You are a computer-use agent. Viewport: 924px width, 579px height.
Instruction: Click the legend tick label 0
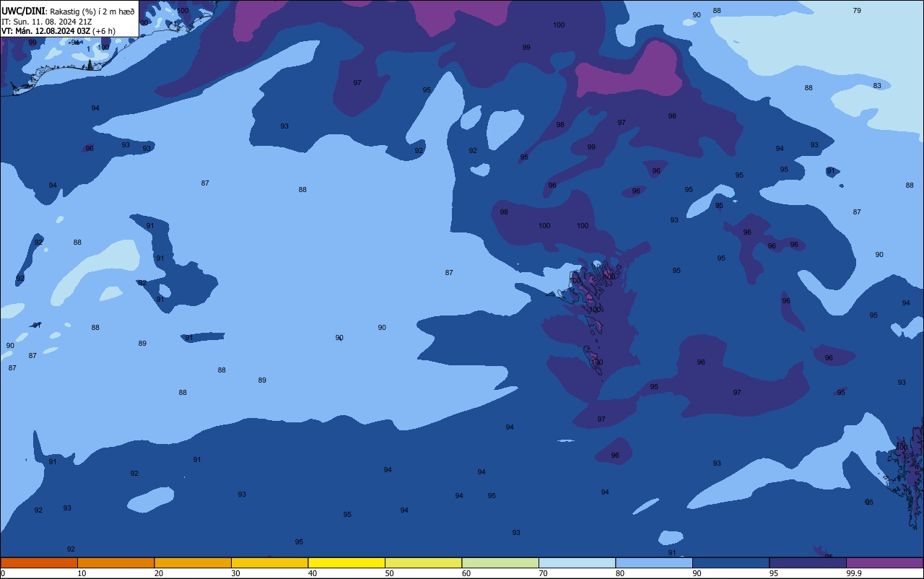pos(3,573)
